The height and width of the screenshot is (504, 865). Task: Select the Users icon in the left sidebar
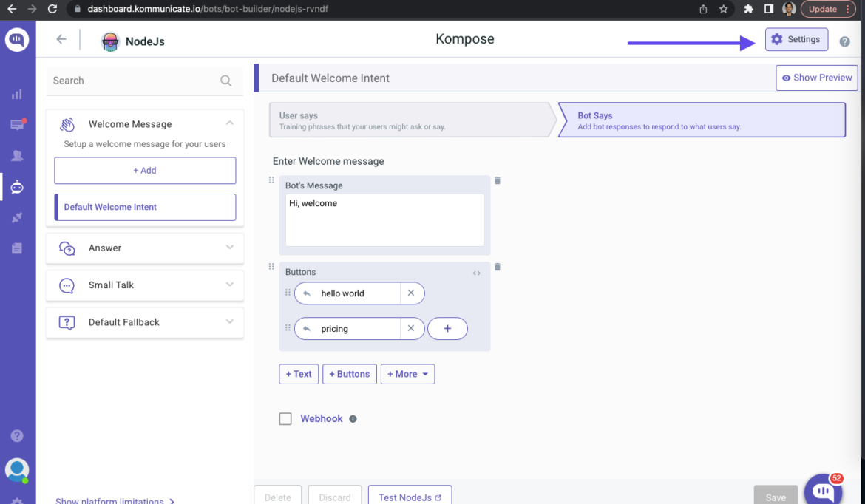(x=18, y=155)
